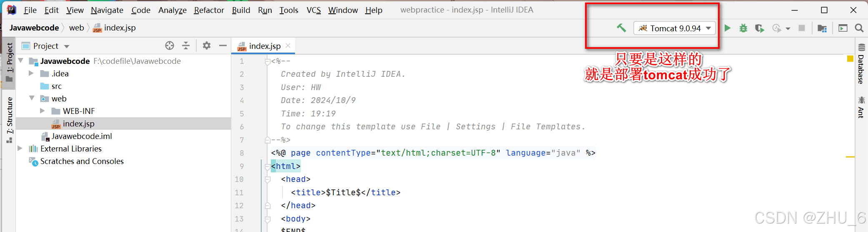Select the index.jsp editor tab

(264, 46)
